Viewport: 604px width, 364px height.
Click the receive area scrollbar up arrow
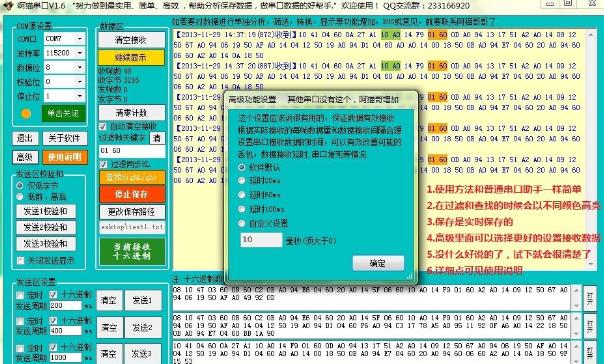click(x=591, y=35)
